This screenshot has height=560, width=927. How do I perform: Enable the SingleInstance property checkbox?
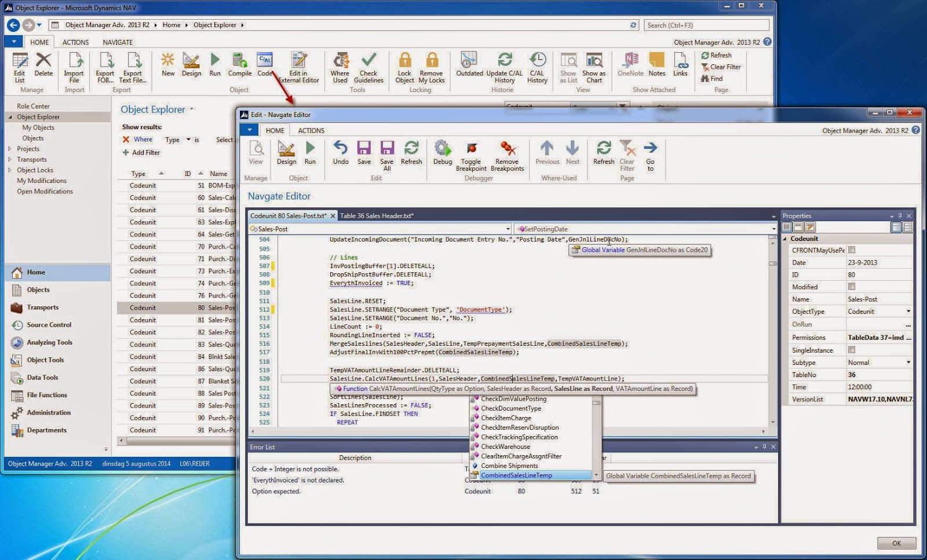tap(852, 350)
